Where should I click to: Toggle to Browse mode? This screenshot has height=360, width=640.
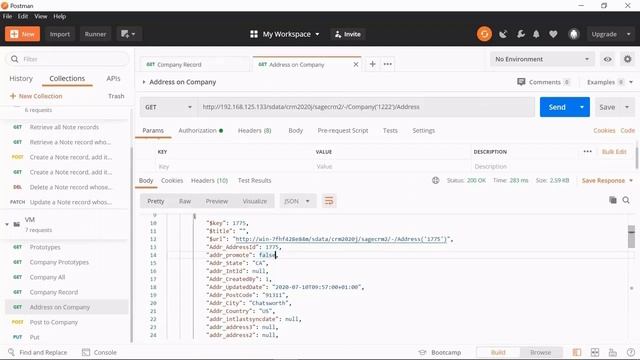point(540,352)
